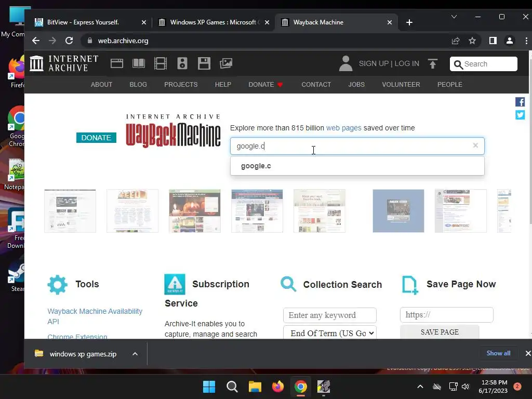Click the share page icon in address bar
The width and height of the screenshot is (532, 399).
455,41
